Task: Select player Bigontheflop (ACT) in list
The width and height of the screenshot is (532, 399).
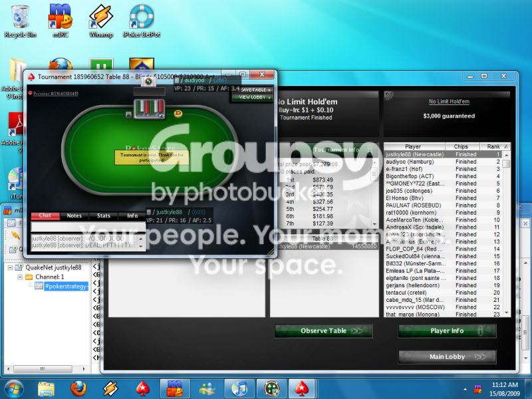Action: point(443,176)
